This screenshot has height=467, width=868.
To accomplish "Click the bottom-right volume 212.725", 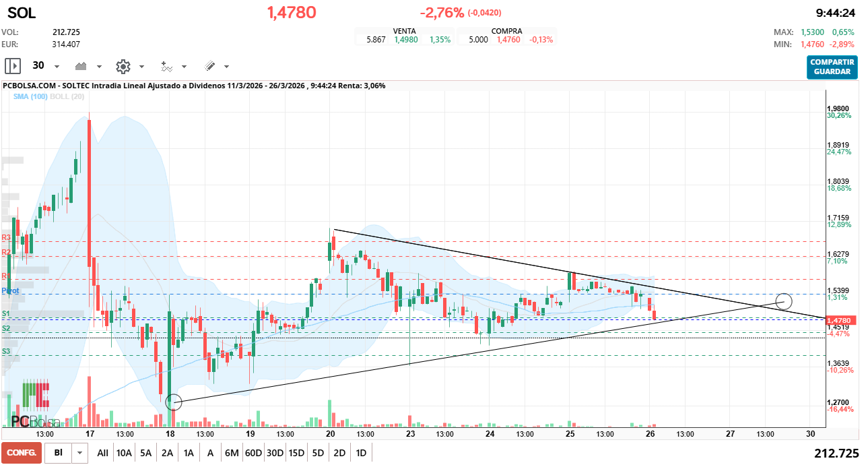I will coord(836,454).
